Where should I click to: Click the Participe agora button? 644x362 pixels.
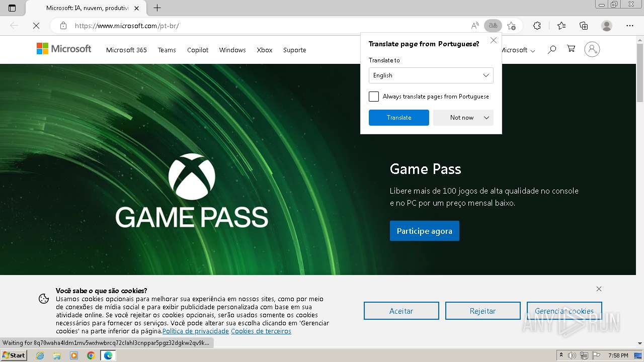(425, 231)
